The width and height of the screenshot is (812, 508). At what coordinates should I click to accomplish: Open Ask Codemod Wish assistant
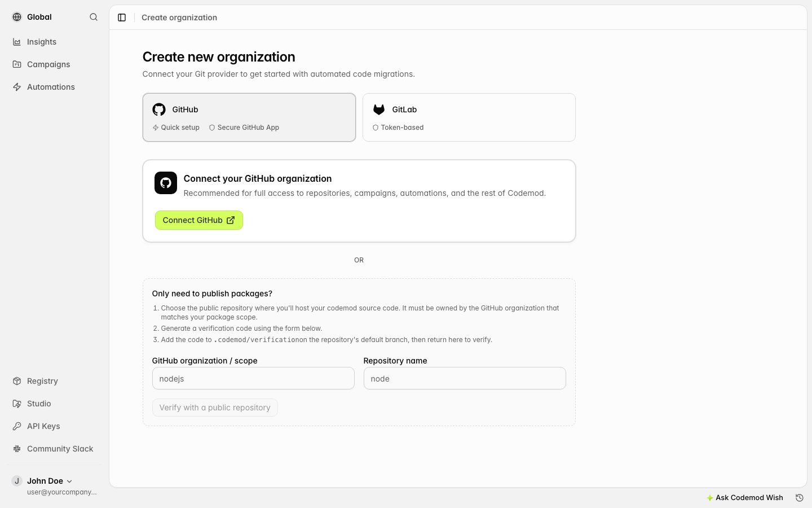click(x=745, y=498)
